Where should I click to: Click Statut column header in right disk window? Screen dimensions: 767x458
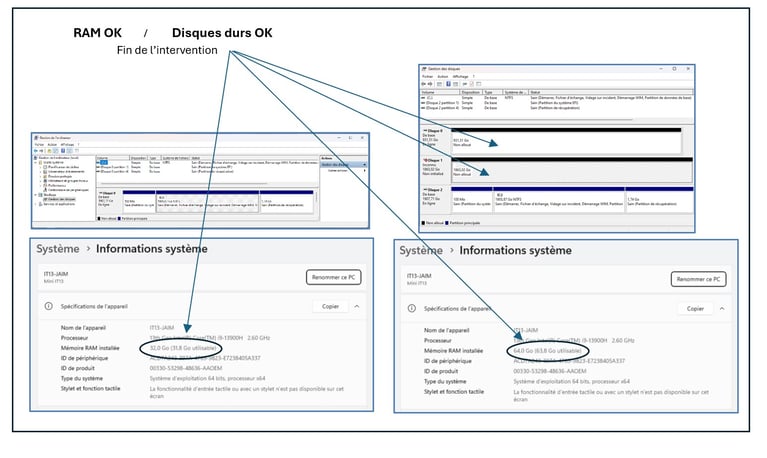point(611,92)
